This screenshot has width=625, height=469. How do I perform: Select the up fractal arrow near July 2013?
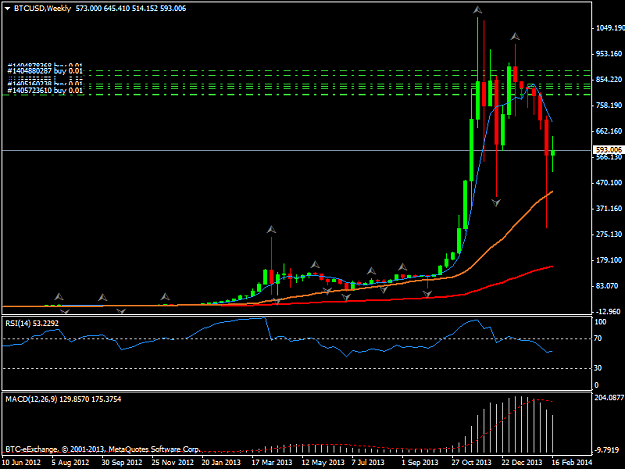click(371, 271)
